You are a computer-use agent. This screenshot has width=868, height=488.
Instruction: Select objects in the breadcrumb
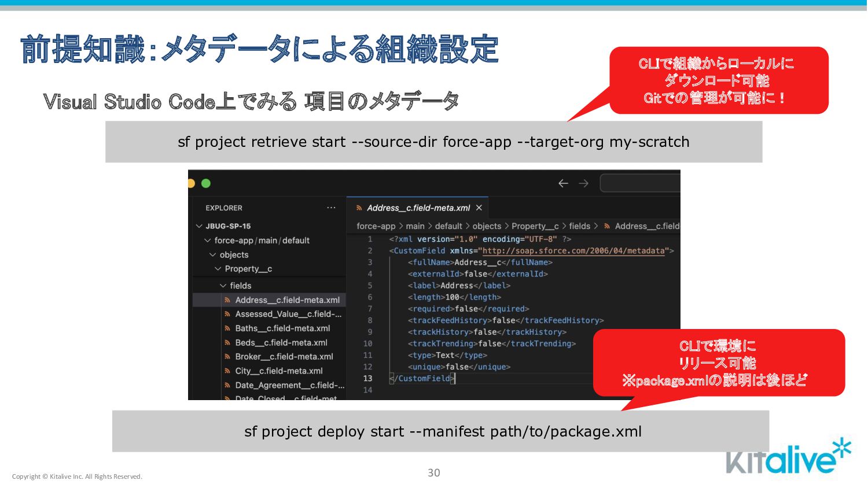[487, 226]
